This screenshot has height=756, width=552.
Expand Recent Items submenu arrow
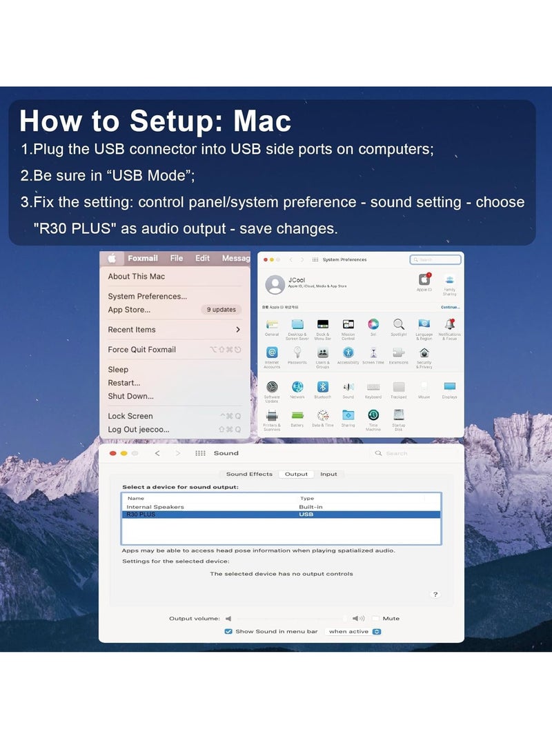click(x=237, y=330)
